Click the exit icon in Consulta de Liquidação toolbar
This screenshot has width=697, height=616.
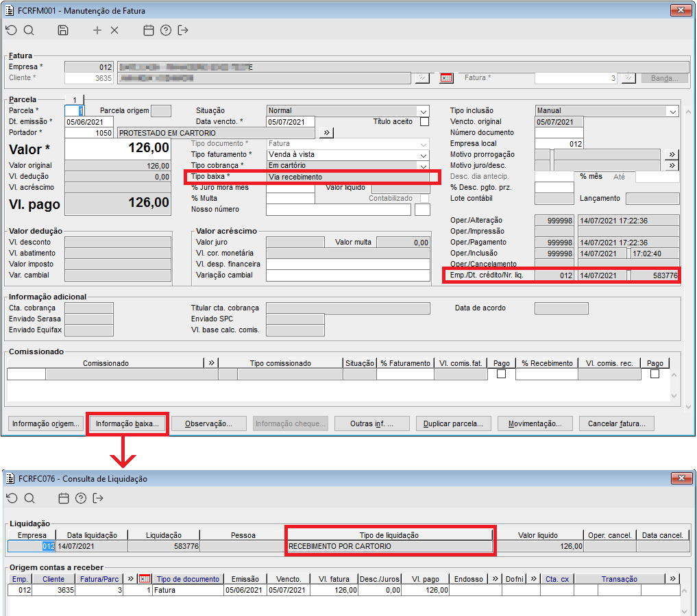[x=98, y=498]
